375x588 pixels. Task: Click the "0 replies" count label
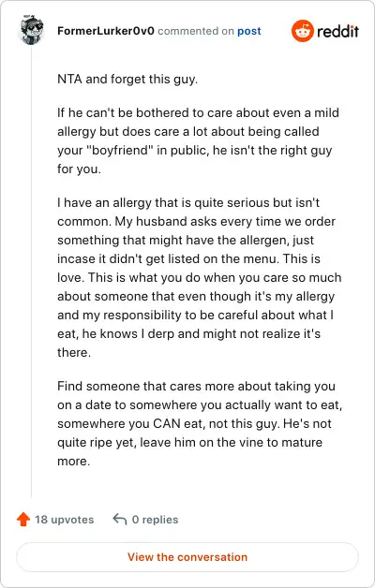[x=155, y=520]
